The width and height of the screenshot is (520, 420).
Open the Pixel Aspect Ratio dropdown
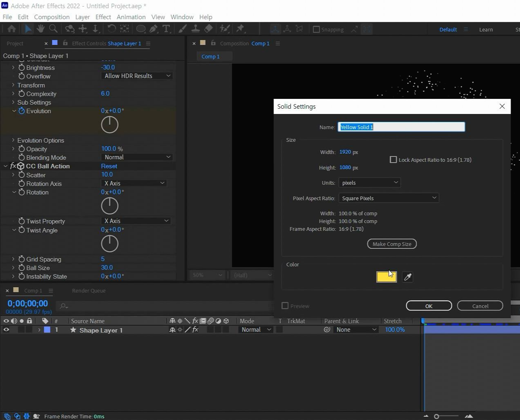pyautogui.click(x=389, y=198)
